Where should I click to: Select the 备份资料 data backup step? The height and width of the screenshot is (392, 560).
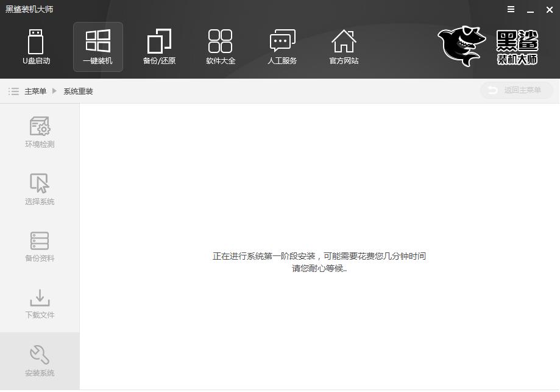pyautogui.click(x=39, y=246)
